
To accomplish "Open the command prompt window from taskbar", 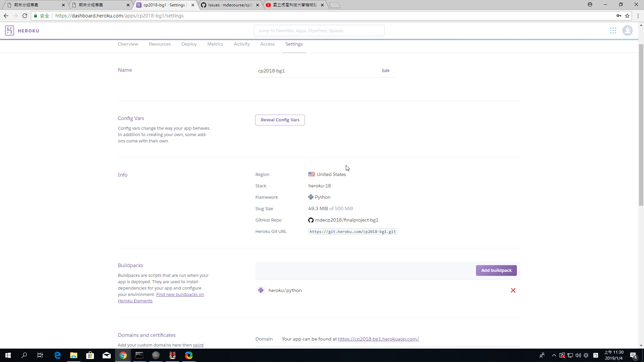I will (140, 355).
